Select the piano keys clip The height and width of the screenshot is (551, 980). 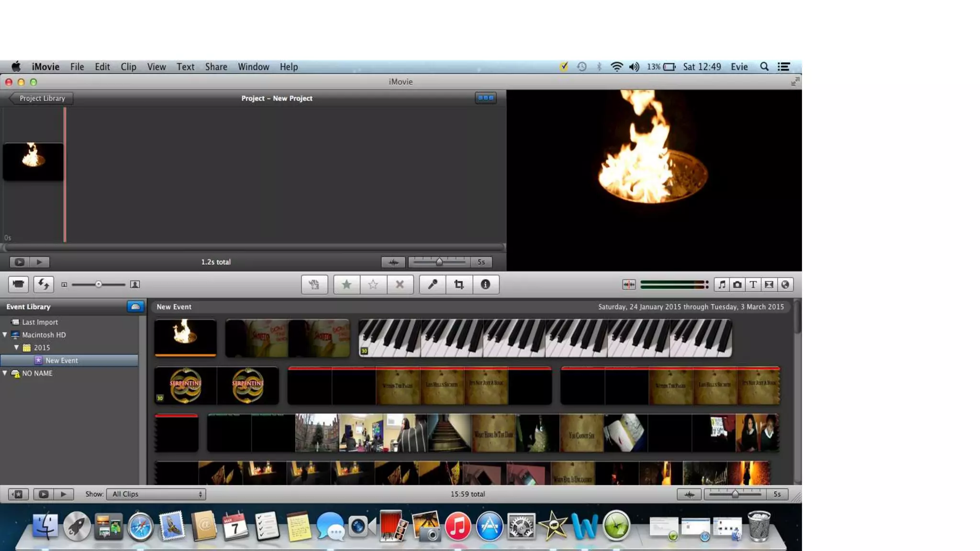[545, 338]
